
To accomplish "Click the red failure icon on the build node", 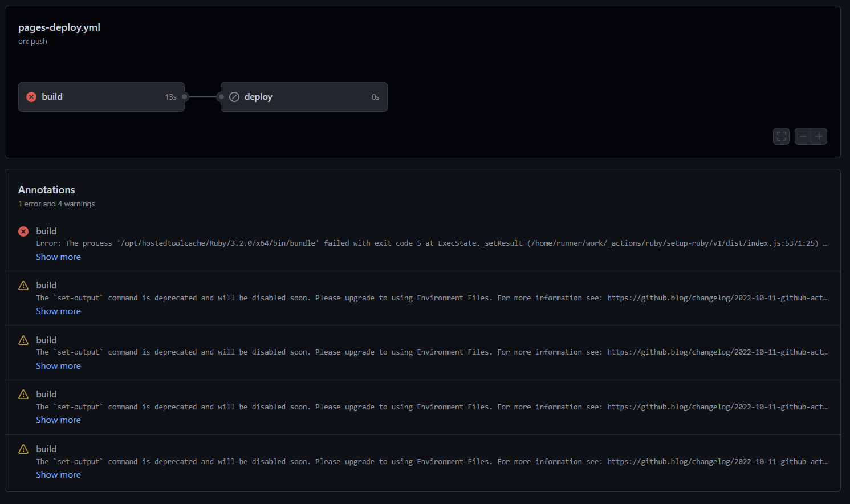I will pyautogui.click(x=31, y=96).
